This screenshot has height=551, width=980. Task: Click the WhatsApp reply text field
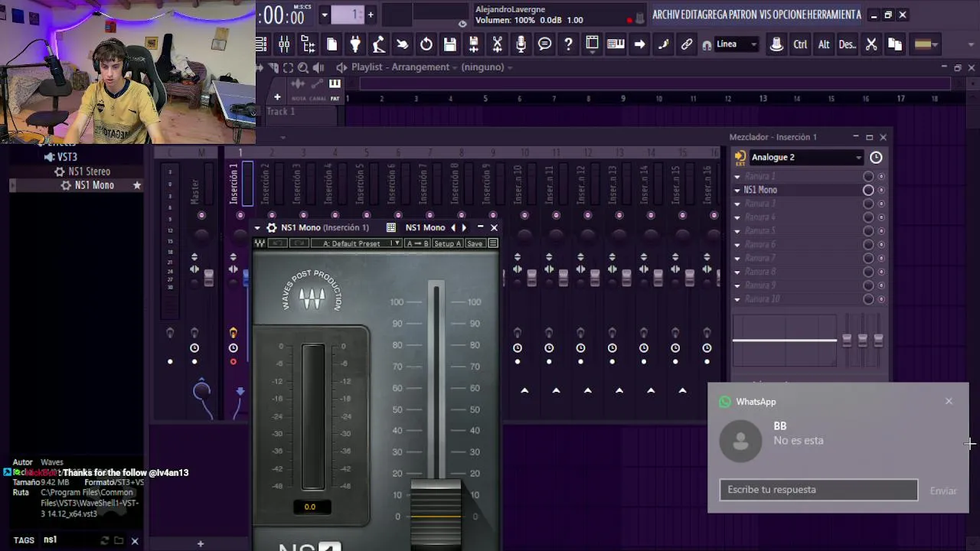point(818,490)
